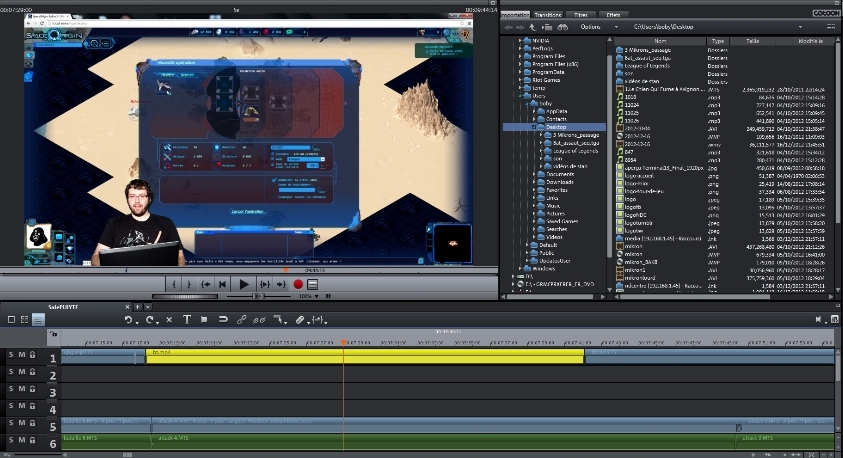Start playback in the preview monitor

[x=244, y=284]
